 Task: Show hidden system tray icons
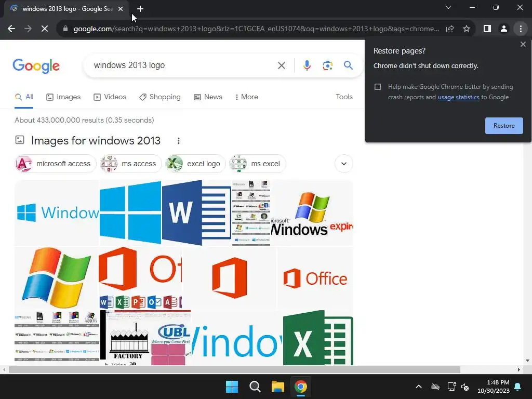[419, 387]
